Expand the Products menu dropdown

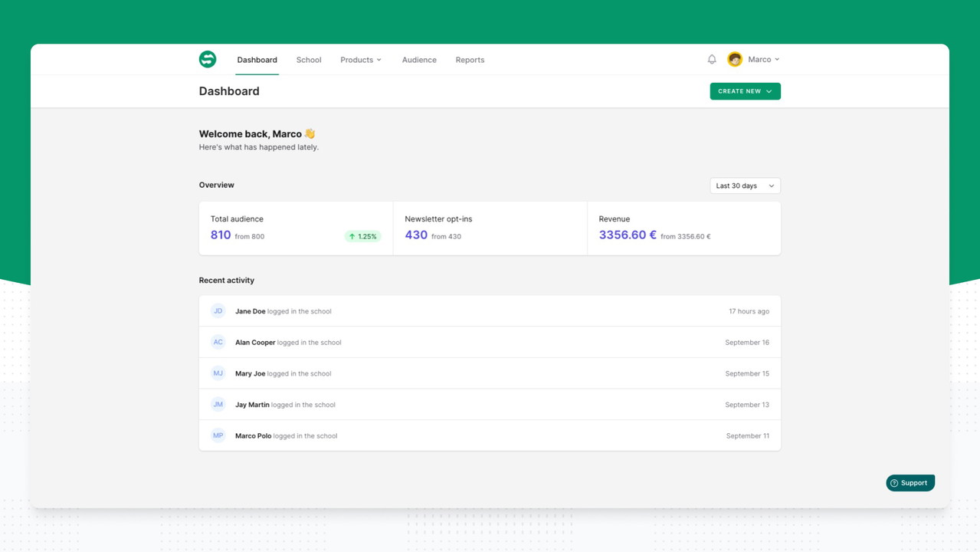pyautogui.click(x=361, y=60)
